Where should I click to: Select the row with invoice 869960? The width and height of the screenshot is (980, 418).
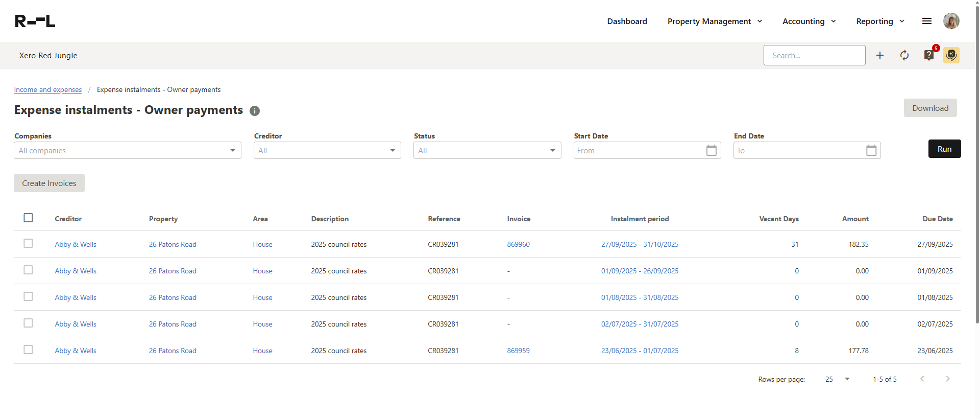(29, 244)
